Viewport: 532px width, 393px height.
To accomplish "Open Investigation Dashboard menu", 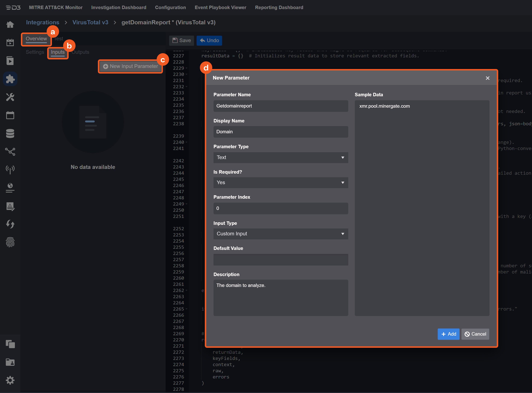I will [x=119, y=7].
